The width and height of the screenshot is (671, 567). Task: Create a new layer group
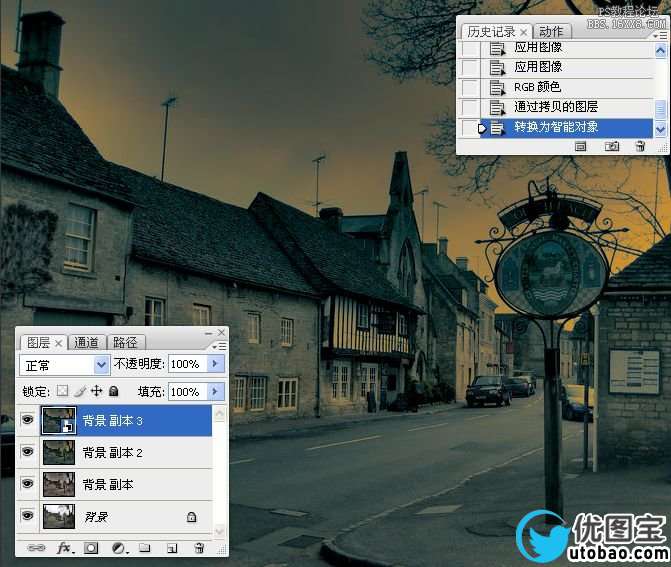tap(145, 548)
